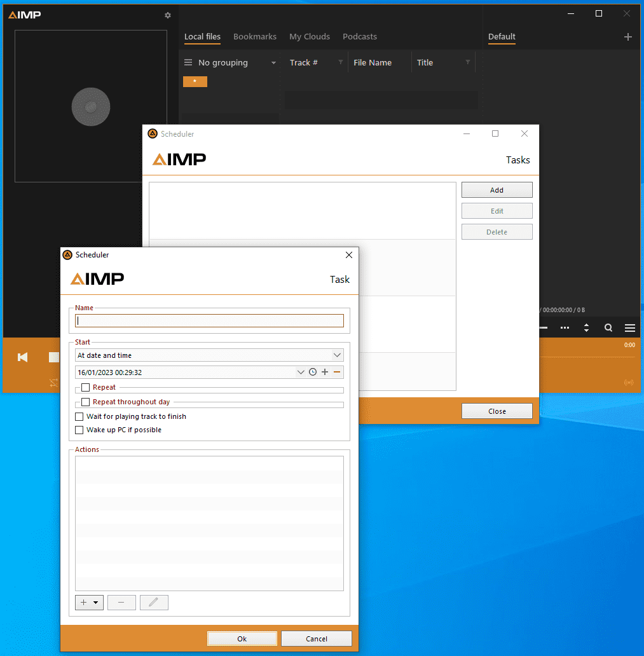Click the grouping lines icon next to No grouping

[188, 62]
